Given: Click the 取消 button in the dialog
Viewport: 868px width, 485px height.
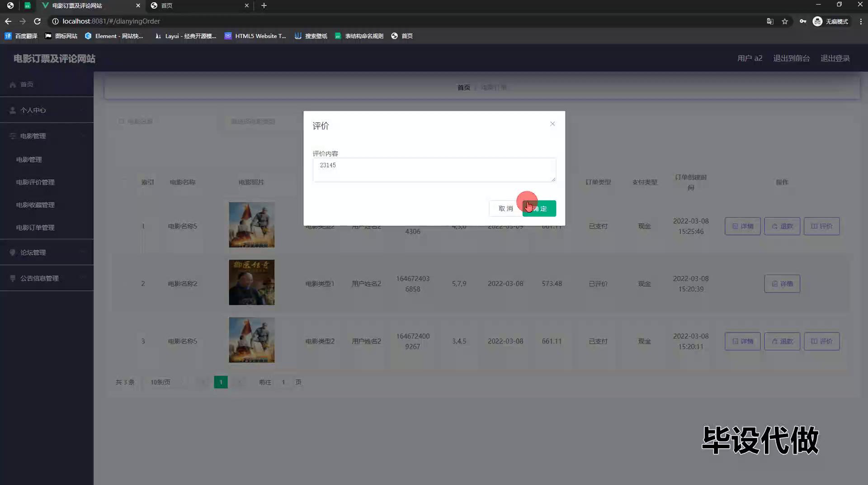Looking at the screenshot, I should [x=505, y=209].
